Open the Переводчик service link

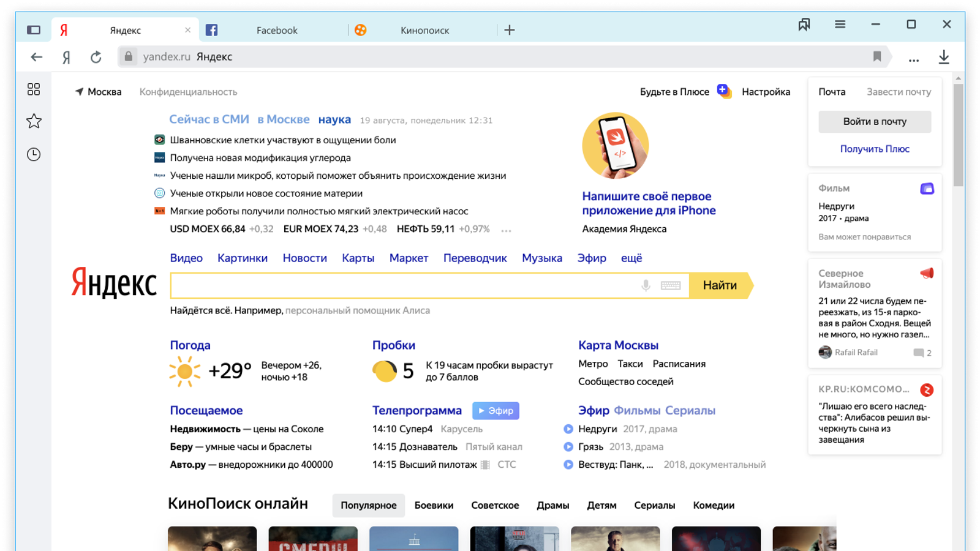click(x=475, y=258)
